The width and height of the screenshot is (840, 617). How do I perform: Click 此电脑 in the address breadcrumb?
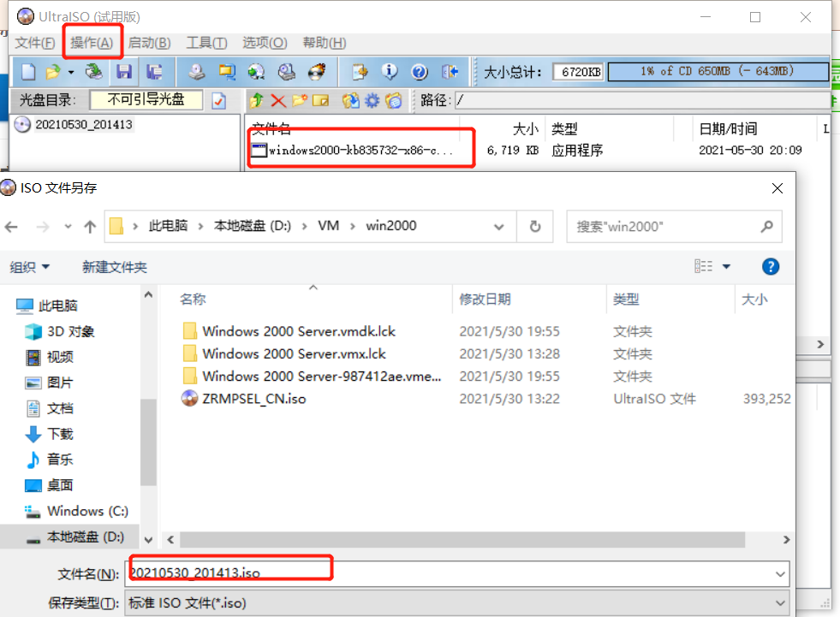pos(168,226)
